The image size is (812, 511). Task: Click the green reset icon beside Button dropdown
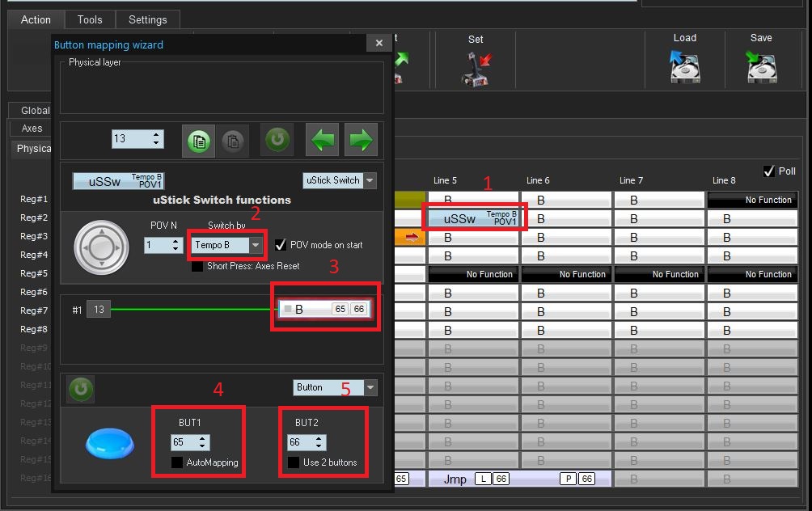[79, 389]
